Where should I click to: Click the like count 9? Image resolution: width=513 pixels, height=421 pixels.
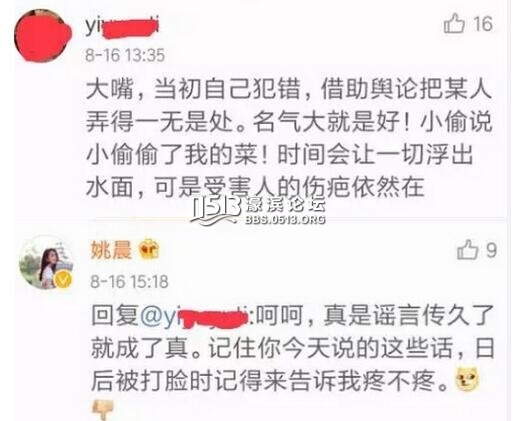tap(491, 250)
